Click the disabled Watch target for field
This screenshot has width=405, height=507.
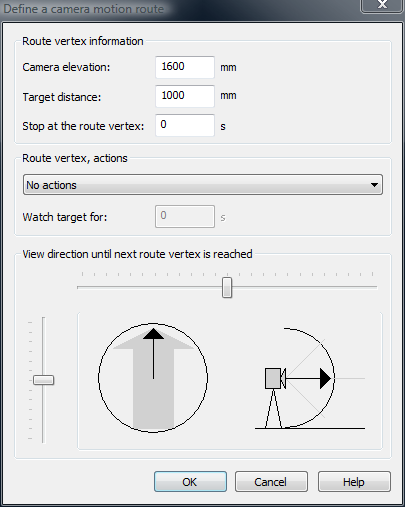185,216
